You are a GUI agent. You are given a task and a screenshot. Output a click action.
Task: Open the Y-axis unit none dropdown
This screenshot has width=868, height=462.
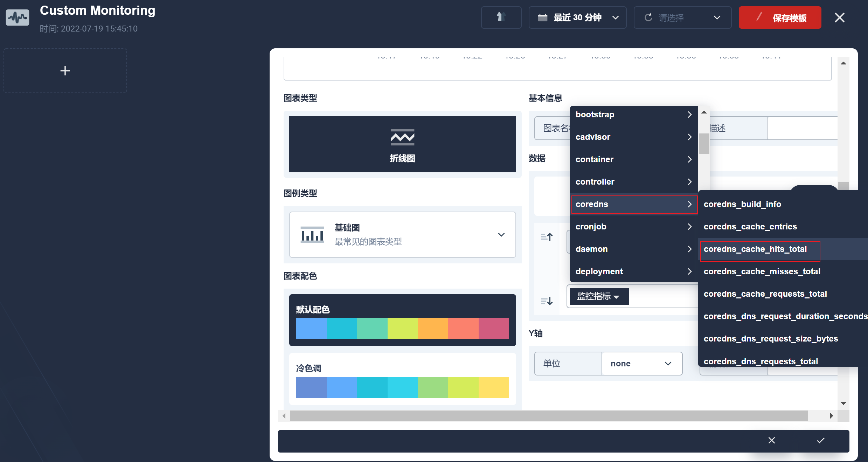click(x=641, y=364)
